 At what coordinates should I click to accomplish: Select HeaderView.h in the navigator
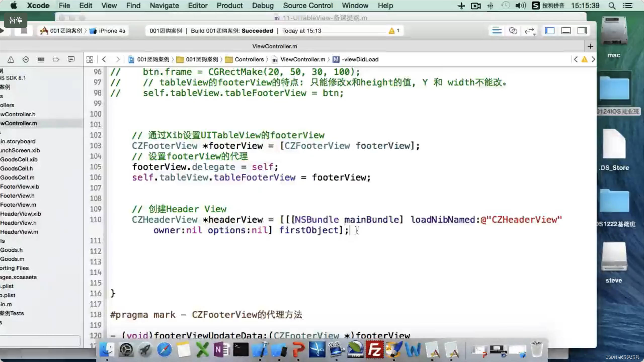18,223
